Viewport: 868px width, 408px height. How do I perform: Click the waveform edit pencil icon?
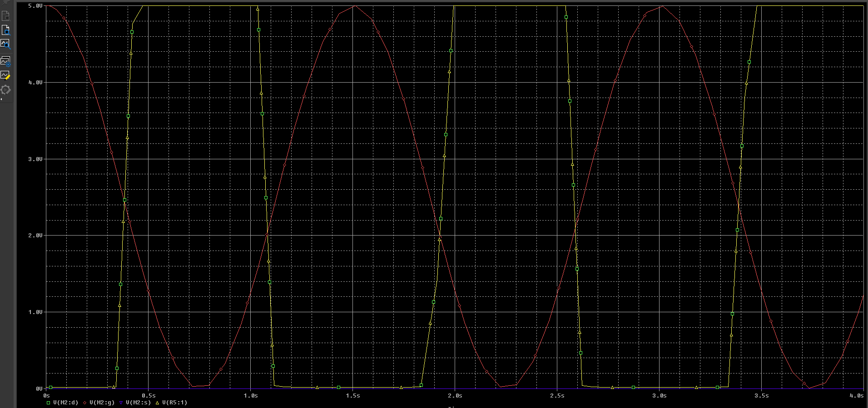pyautogui.click(x=6, y=75)
